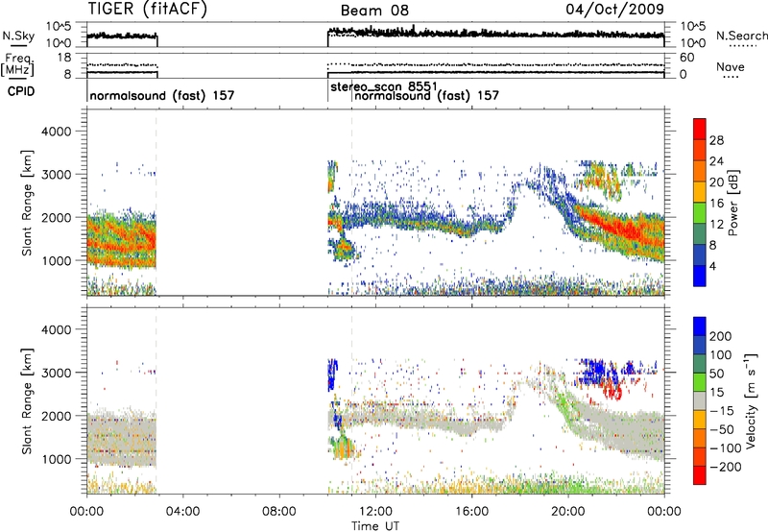This screenshot has width=768, height=532.
Task: Click the 100 value on the velocity colorbar
Action: tap(720, 355)
